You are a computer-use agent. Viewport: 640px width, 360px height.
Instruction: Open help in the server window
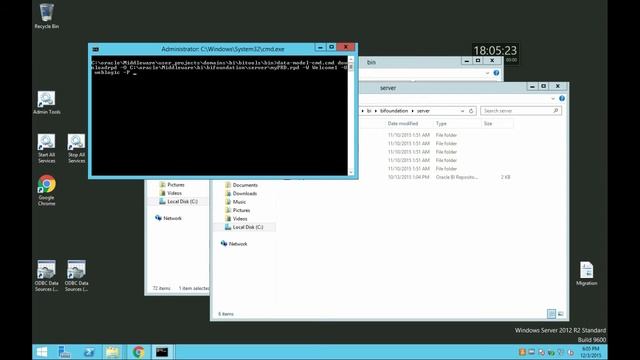click(x=562, y=98)
